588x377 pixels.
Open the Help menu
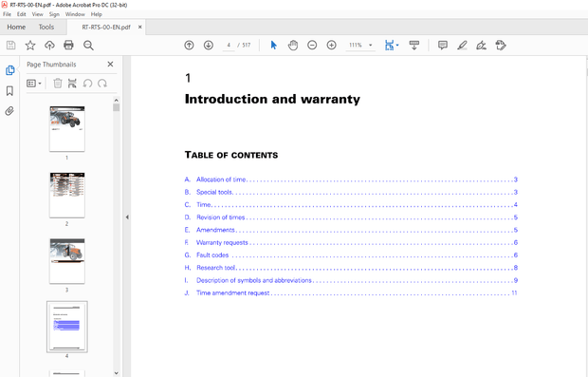point(97,14)
